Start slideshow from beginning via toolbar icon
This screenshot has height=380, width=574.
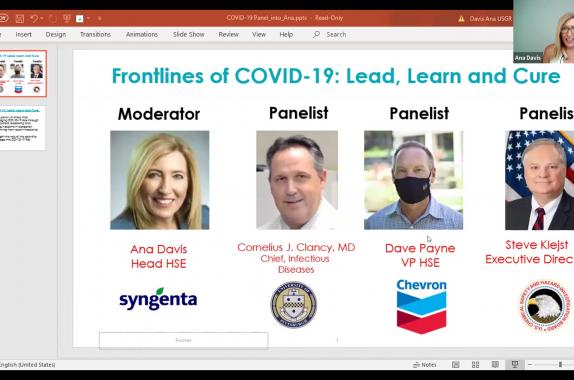point(67,18)
